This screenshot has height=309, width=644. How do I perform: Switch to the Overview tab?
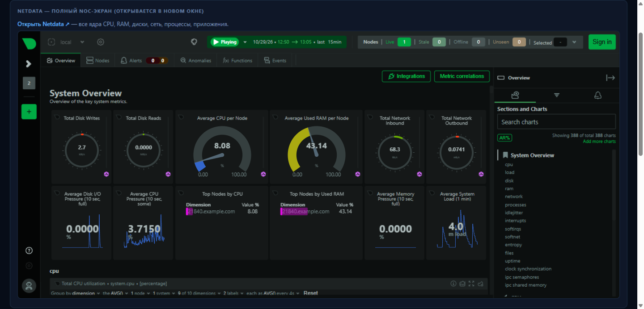61,60
